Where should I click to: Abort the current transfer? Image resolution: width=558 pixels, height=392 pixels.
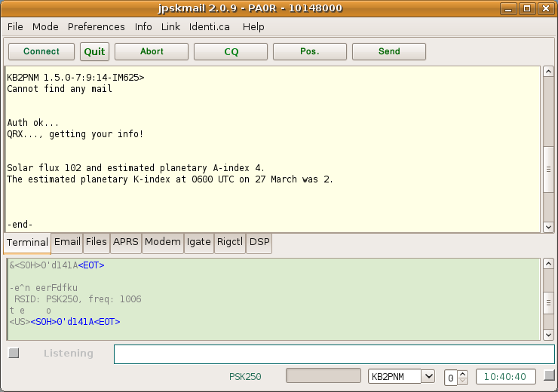(x=152, y=51)
